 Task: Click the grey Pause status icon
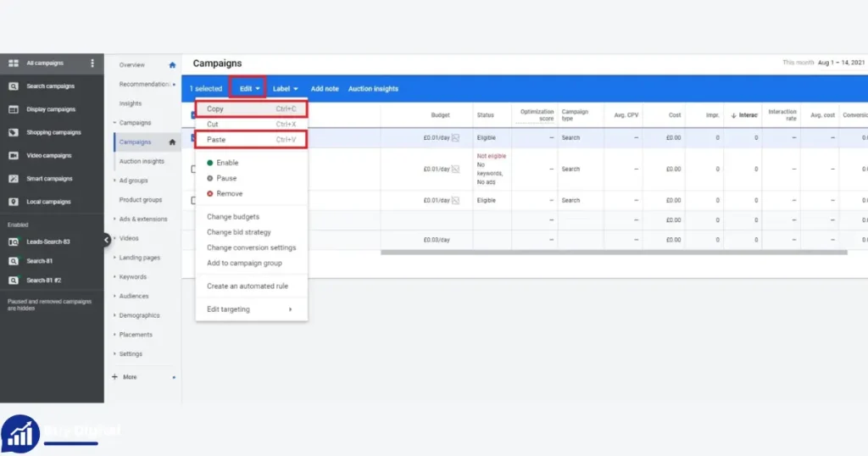[x=210, y=178]
